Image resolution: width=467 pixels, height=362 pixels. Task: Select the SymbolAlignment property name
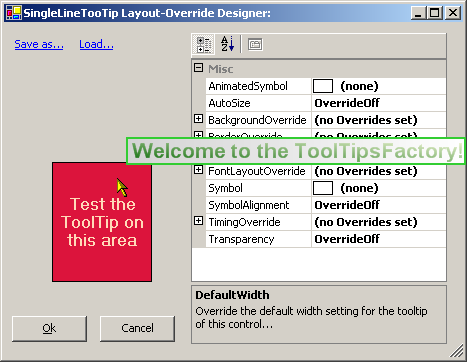[x=249, y=205]
